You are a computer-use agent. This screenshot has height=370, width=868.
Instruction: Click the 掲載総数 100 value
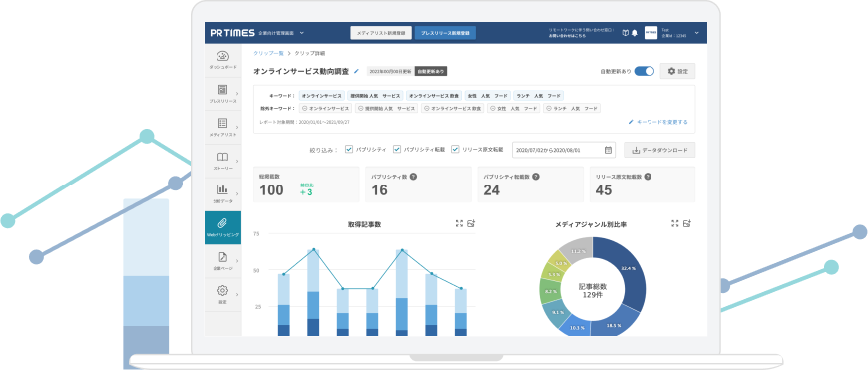pos(271,190)
